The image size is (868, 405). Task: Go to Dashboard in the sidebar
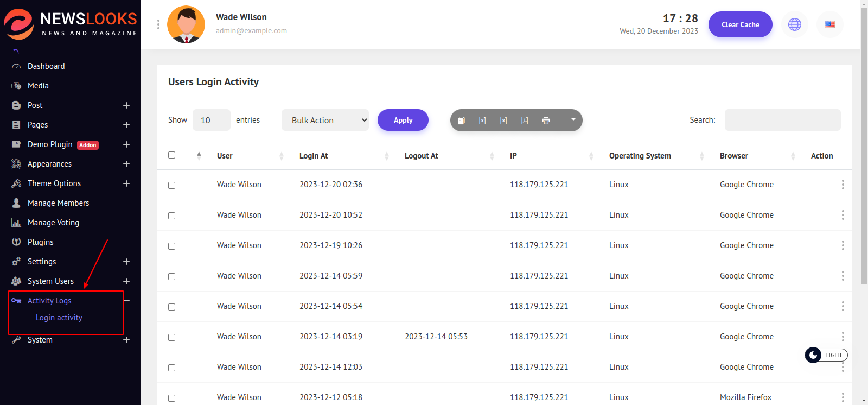coord(46,66)
